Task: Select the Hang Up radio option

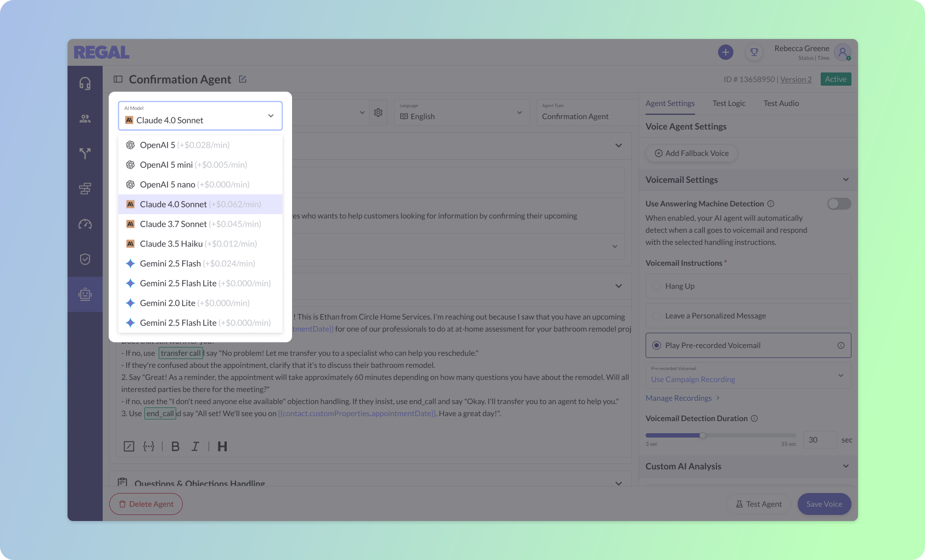Action: click(657, 286)
